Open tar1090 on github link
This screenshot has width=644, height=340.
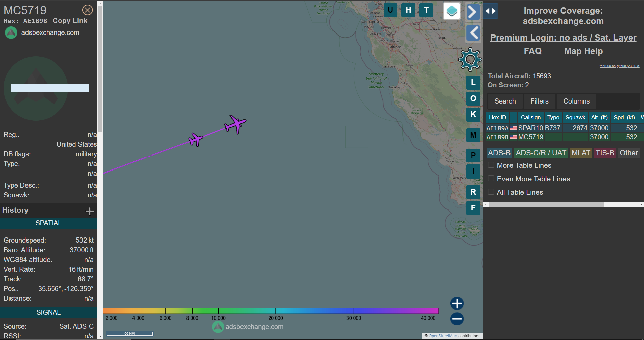pyautogui.click(x=620, y=66)
